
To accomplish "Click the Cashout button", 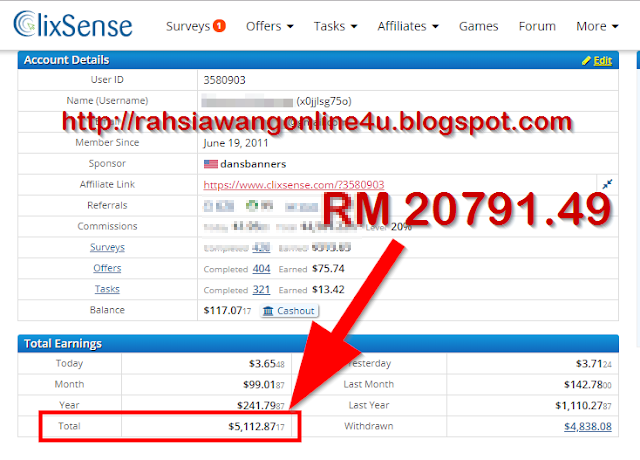I will 289,311.
